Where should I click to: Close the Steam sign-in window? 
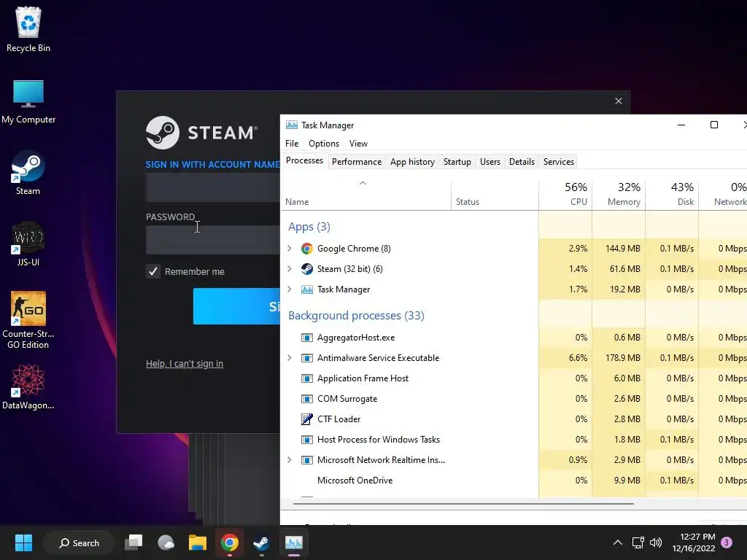click(619, 101)
